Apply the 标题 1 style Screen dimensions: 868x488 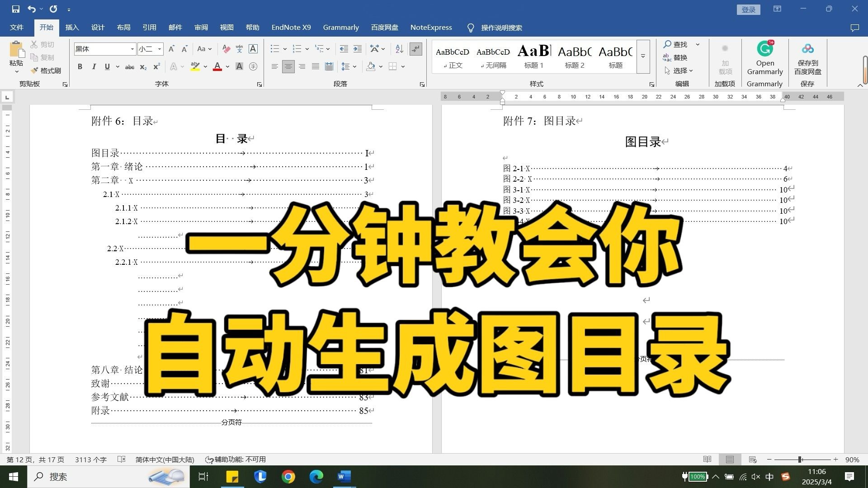click(534, 56)
